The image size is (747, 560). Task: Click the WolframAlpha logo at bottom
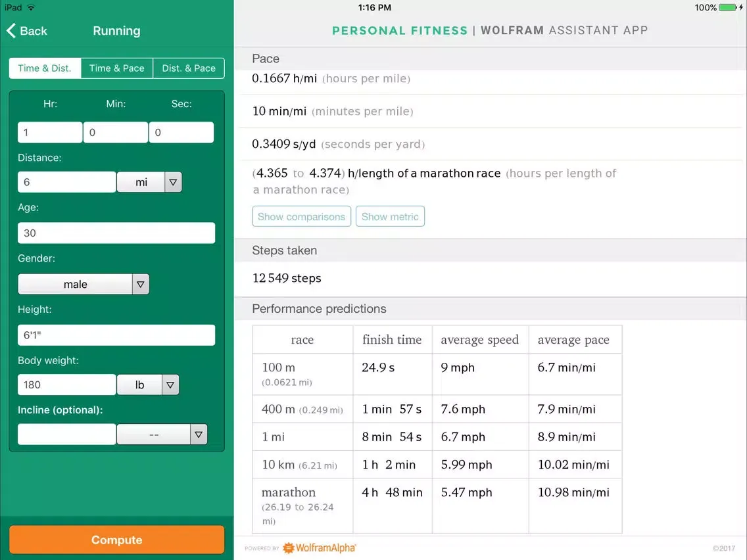click(x=319, y=548)
